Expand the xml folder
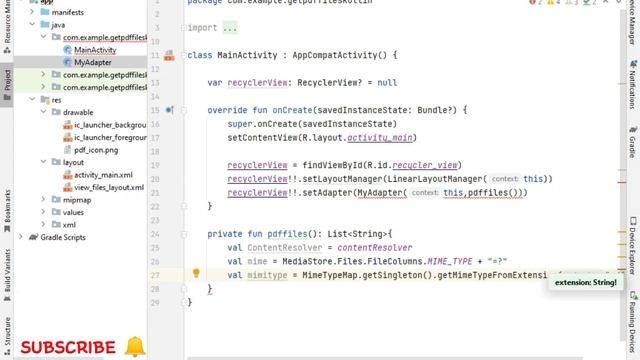This screenshot has height=360, width=640. coord(43,224)
